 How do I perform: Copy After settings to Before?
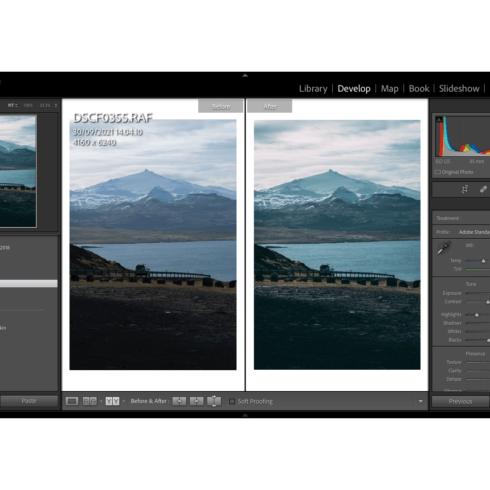tap(196, 401)
